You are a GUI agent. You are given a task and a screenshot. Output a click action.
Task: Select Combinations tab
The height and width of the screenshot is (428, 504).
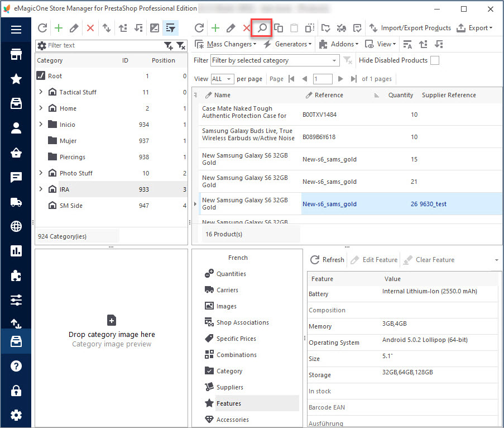[x=237, y=355]
